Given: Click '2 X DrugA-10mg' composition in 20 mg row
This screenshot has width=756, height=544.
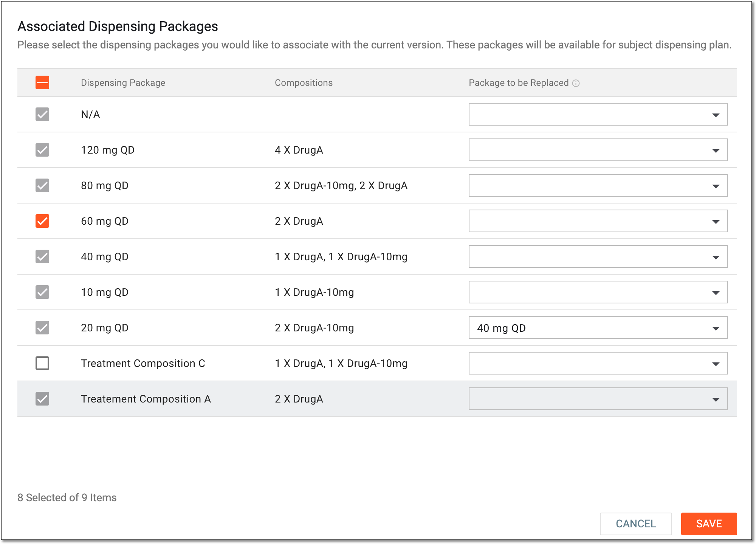Looking at the screenshot, I should pos(314,328).
